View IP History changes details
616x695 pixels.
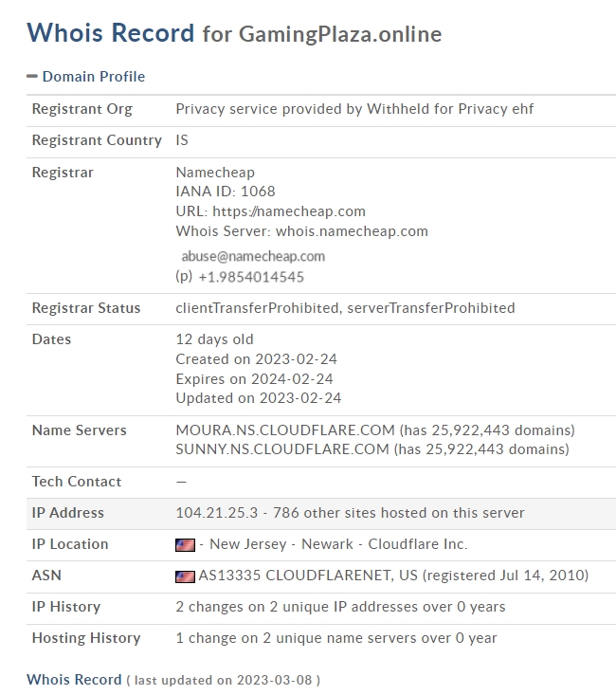[x=340, y=607]
